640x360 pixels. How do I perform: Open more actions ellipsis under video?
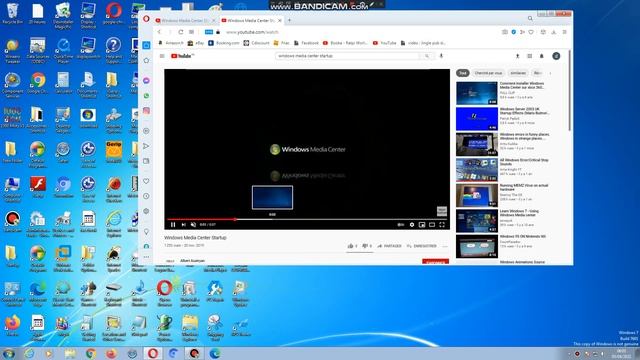[445, 246]
